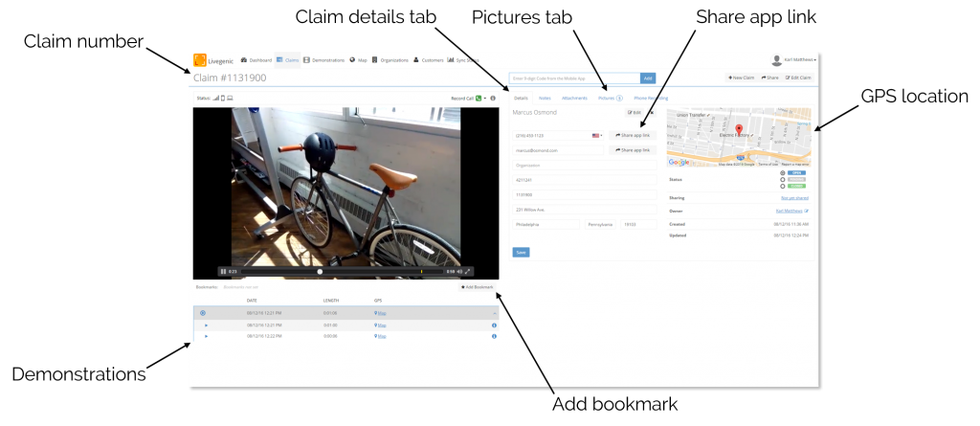Screen dimensions: 980x426
Task: Mute the video volume speaker icon
Action: pos(459,271)
